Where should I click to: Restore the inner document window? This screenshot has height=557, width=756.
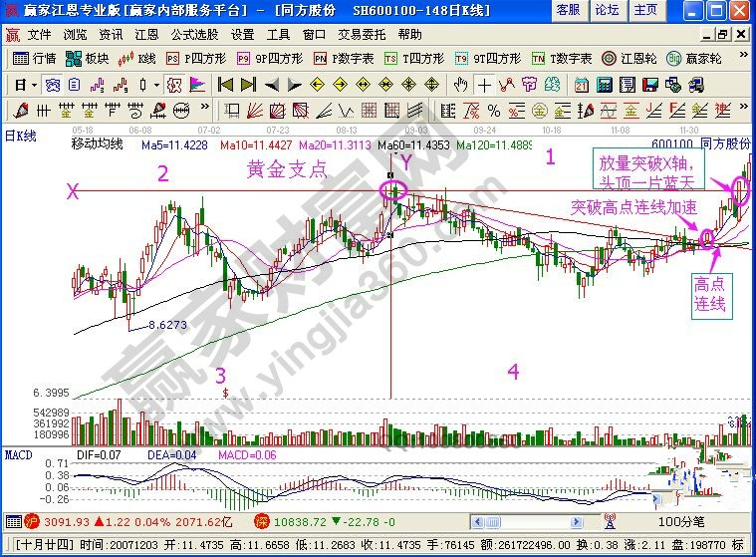coord(723,35)
